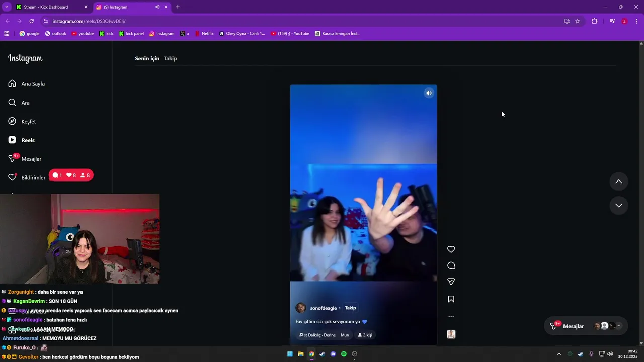This screenshot has height=362, width=644.
Task: Share the reel via send icon
Action: click(451, 282)
